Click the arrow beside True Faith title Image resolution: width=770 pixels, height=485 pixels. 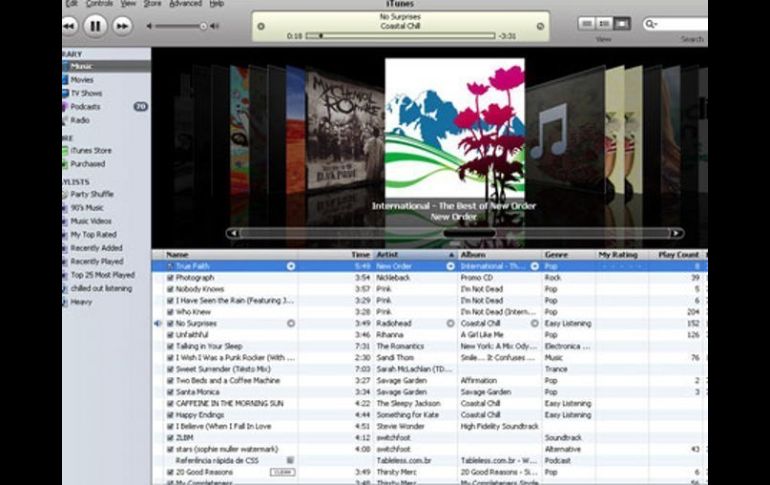[291, 266]
